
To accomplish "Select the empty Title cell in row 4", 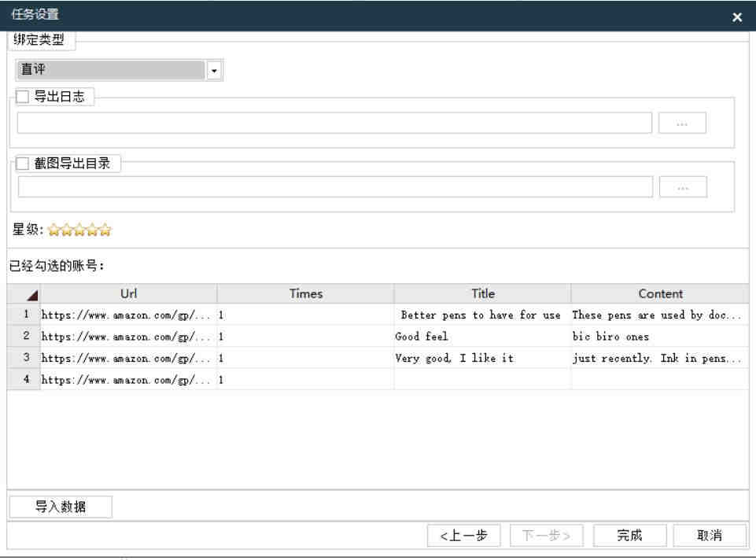I will coord(482,380).
